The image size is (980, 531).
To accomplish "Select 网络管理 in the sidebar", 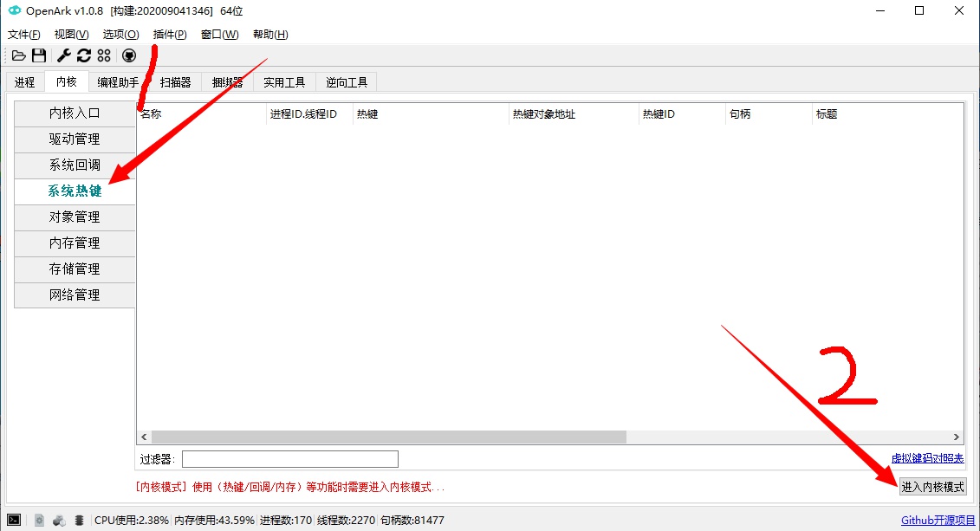I will pyautogui.click(x=75, y=295).
